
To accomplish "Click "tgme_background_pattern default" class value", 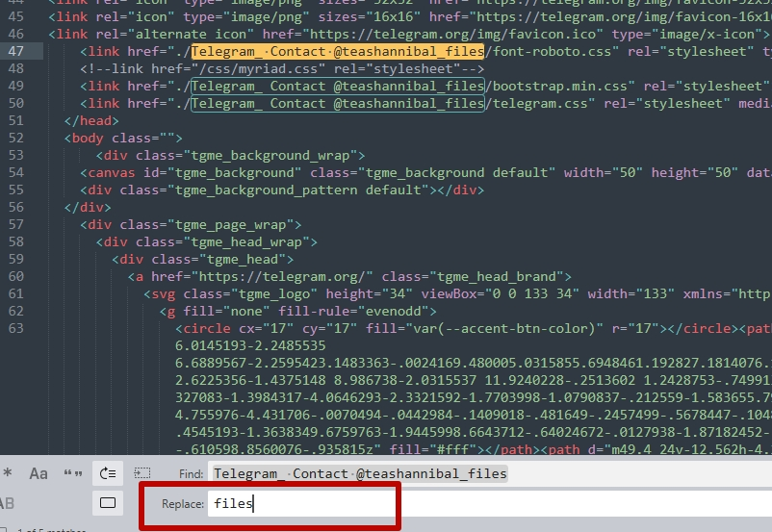I will point(302,190).
